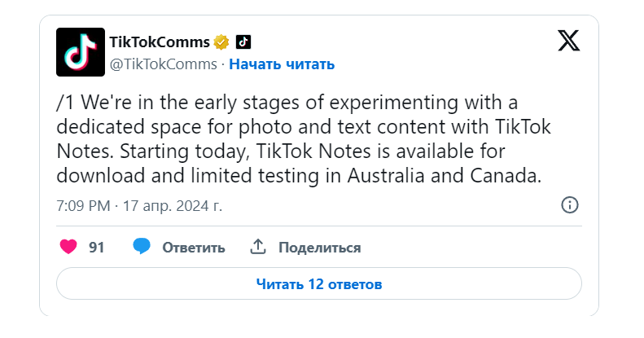
Task: Click the "/1" thread marker in tweet
Action: [x=67, y=105]
